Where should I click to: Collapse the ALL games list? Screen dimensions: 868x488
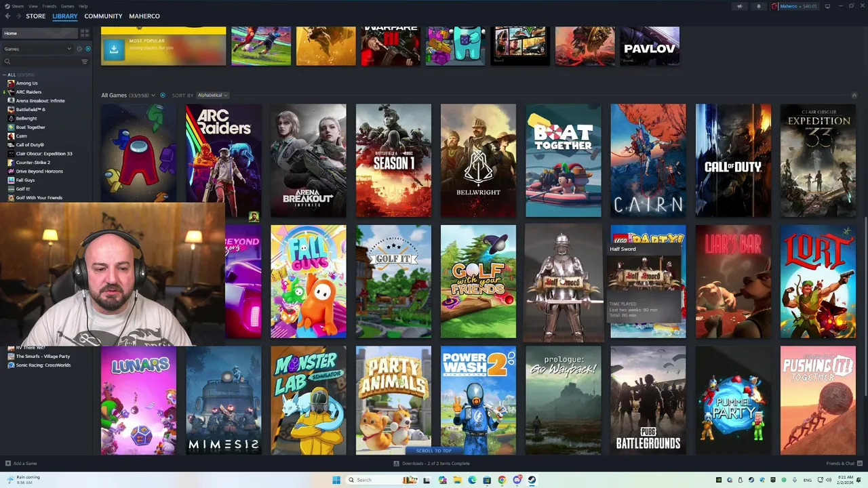5,75
